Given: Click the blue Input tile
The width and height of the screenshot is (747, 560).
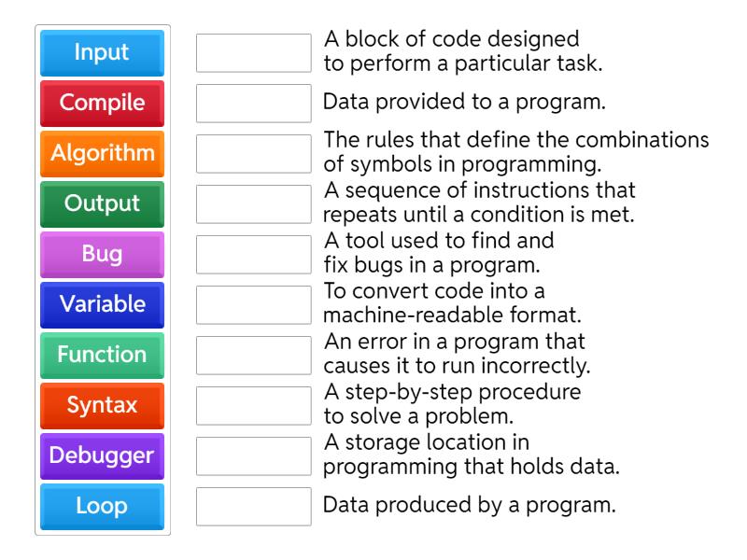Looking at the screenshot, I should [102, 52].
